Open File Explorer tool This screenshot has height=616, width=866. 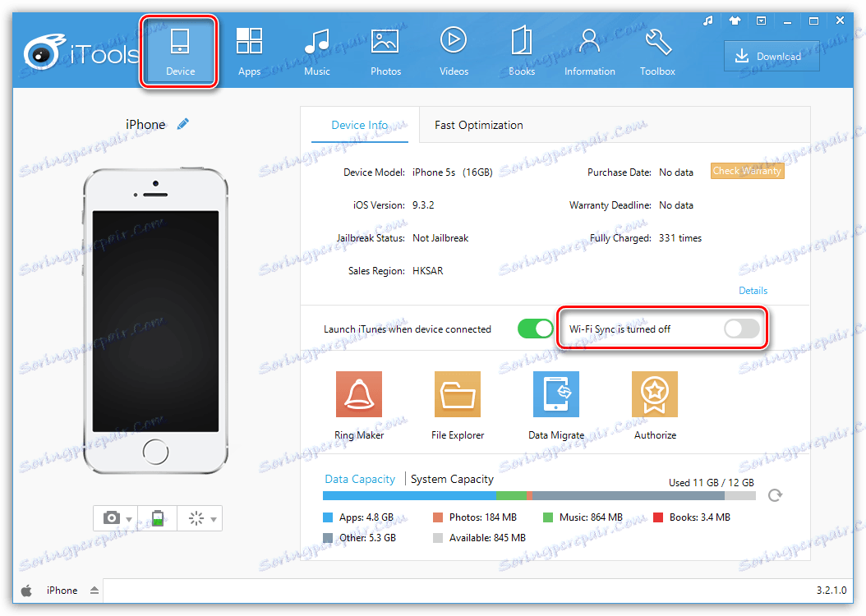click(458, 405)
